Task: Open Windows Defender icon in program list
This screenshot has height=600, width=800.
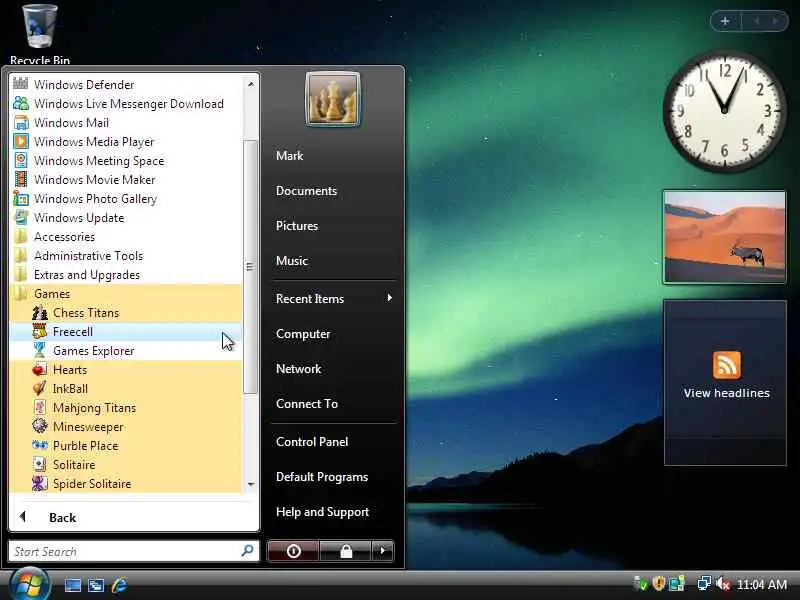Action: point(21,84)
